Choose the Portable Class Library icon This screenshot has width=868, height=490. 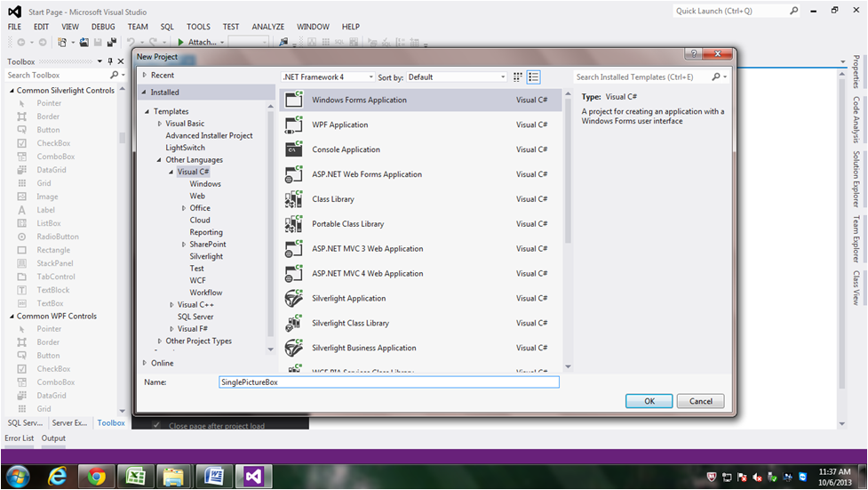click(x=294, y=224)
